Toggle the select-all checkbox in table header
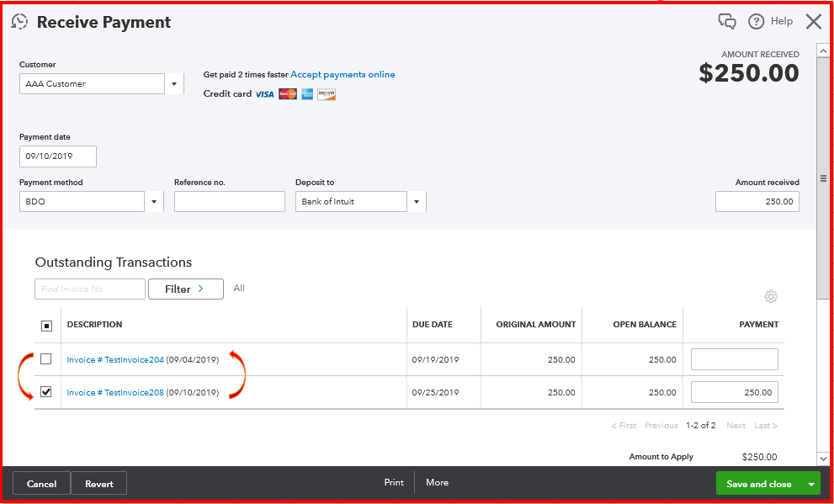 (x=47, y=326)
